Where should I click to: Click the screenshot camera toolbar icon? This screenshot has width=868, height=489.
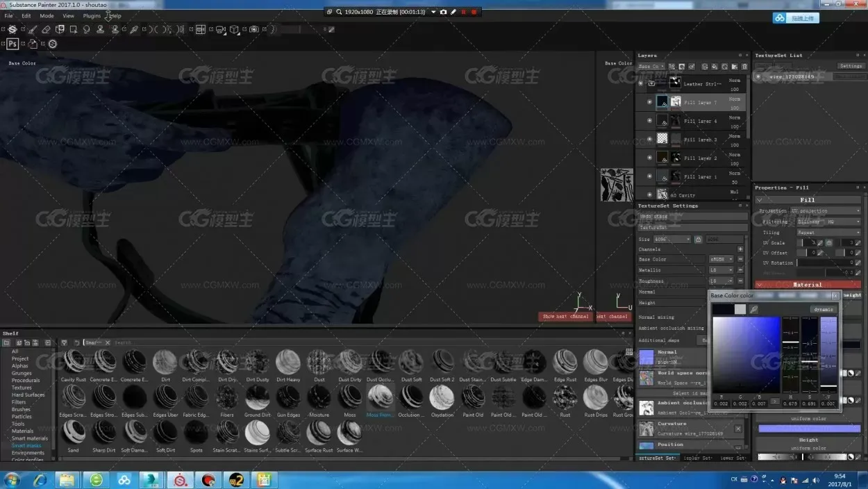pos(254,30)
